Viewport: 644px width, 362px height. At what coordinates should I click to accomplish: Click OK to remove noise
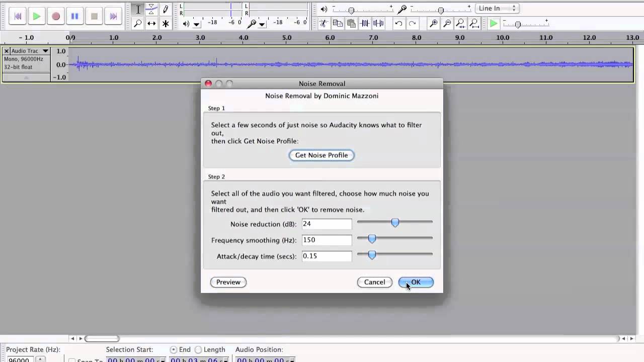(416, 282)
